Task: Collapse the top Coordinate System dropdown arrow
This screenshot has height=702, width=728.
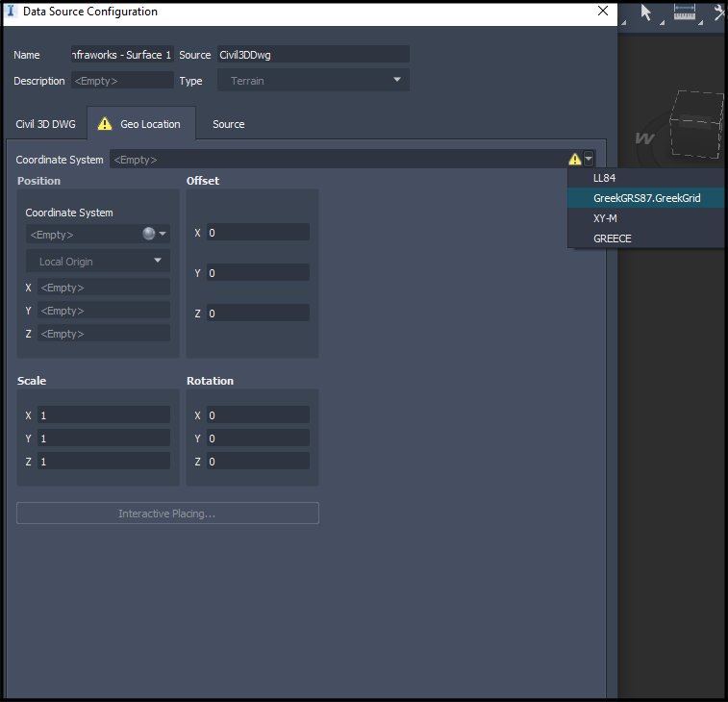Action: (589, 160)
